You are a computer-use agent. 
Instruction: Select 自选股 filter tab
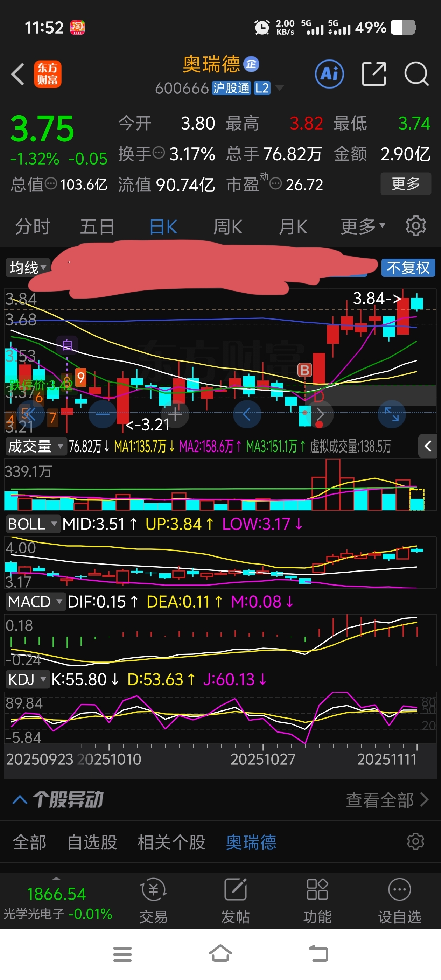point(92,842)
